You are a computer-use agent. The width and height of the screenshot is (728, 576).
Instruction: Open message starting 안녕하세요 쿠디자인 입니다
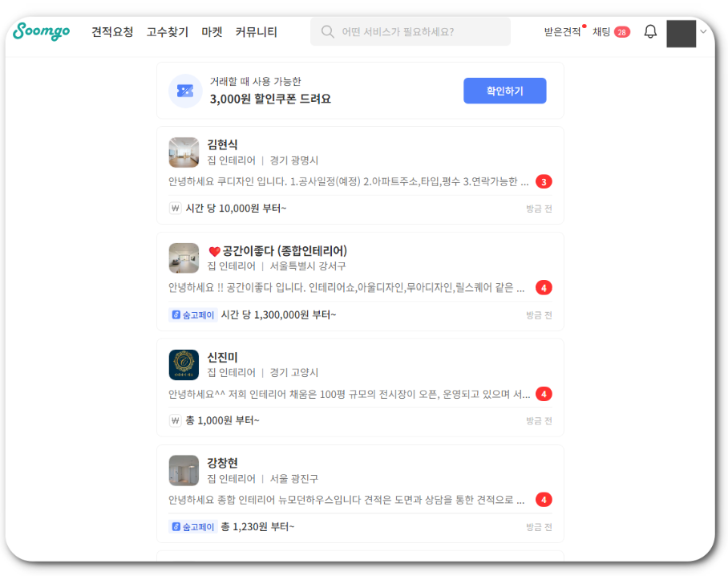tap(348, 181)
